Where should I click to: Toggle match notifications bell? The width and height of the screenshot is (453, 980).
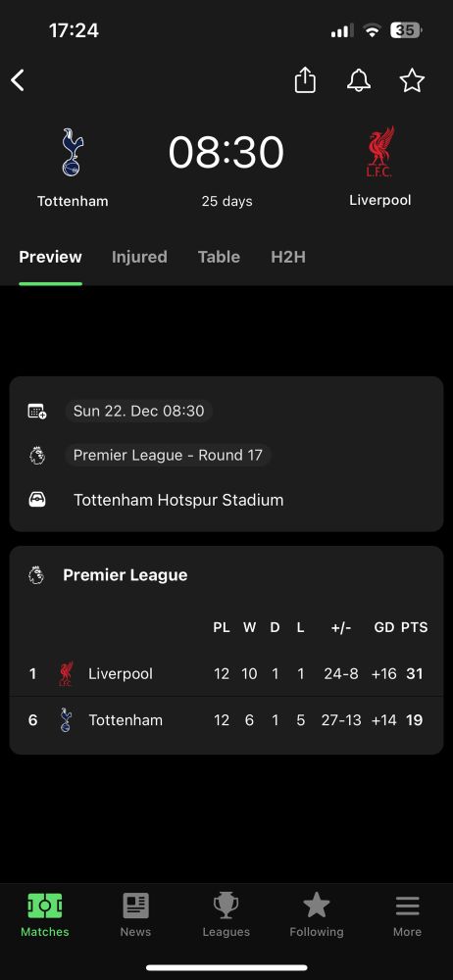pos(359,80)
